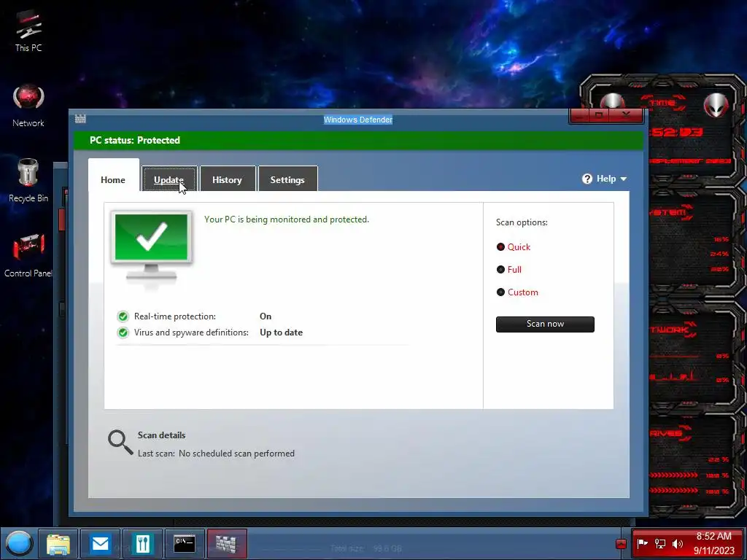Click the Real-time protection check icon
The height and width of the screenshot is (560, 747).
(123, 316)
